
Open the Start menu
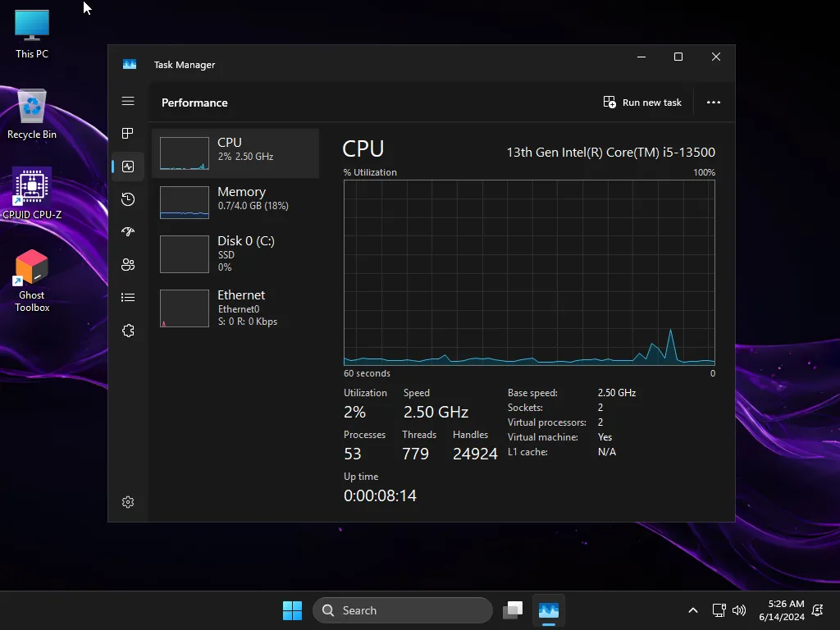(x=292, y=610)
